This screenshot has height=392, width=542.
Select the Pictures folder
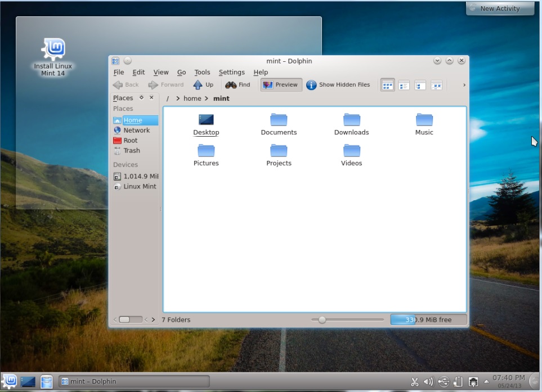coord(206,155)
